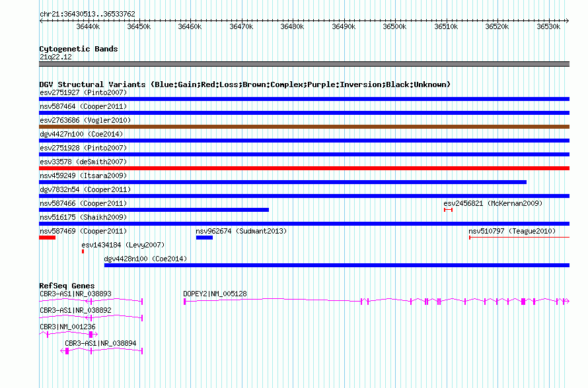Select the short blue nsv962674 bar
Image resolution: width=588 pixels, height=388 pixels.
pos(204,238)
